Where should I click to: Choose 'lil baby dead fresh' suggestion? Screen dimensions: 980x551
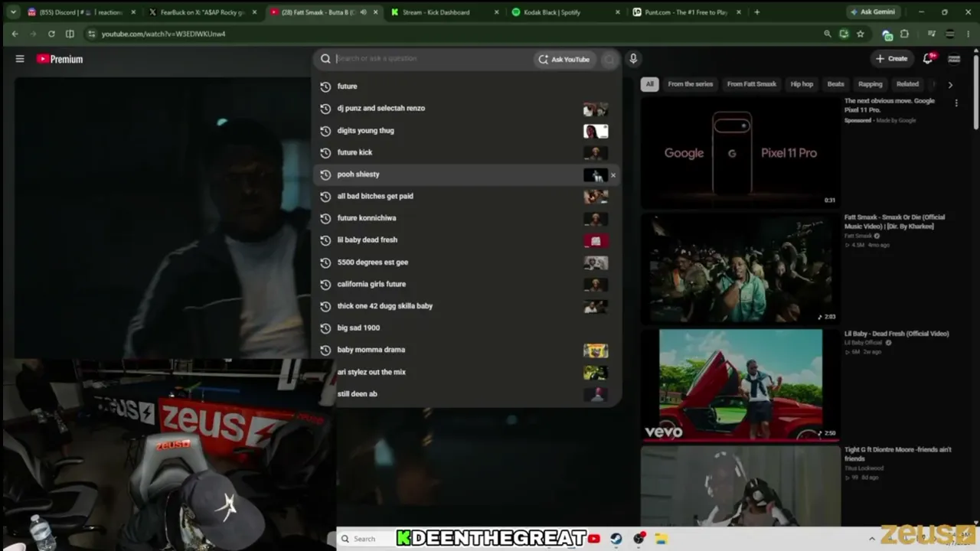coord(467,240)
